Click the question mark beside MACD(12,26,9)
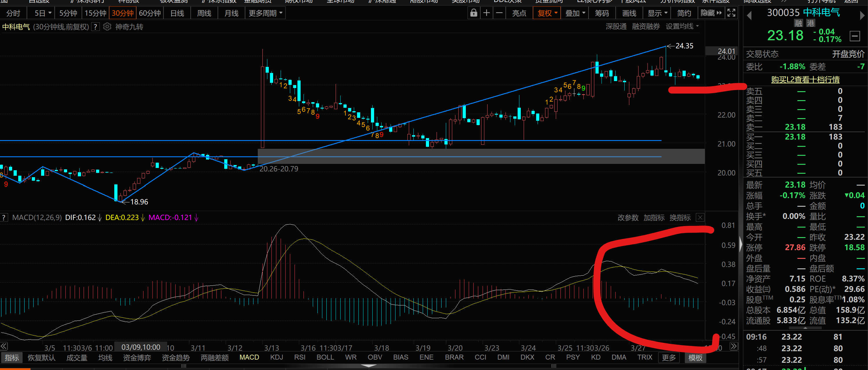This screenshot has width=868, height=370. tap(4, 217)
